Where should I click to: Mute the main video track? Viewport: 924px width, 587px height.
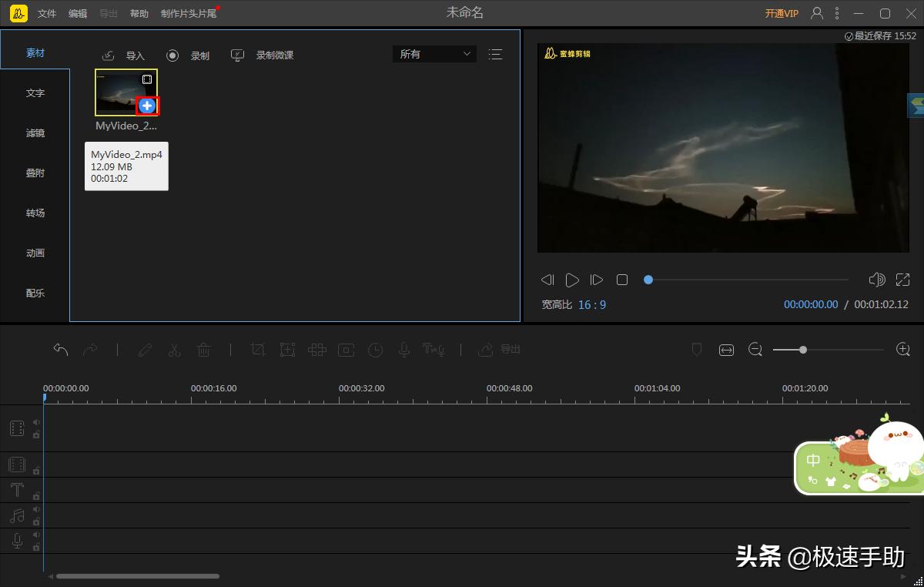click(38, 422)
